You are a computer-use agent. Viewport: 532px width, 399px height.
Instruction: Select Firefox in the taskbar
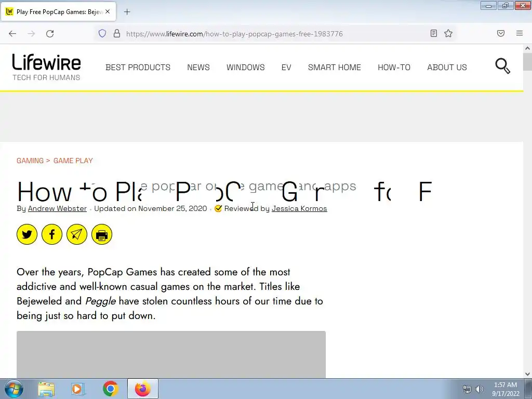pos(143,389)
